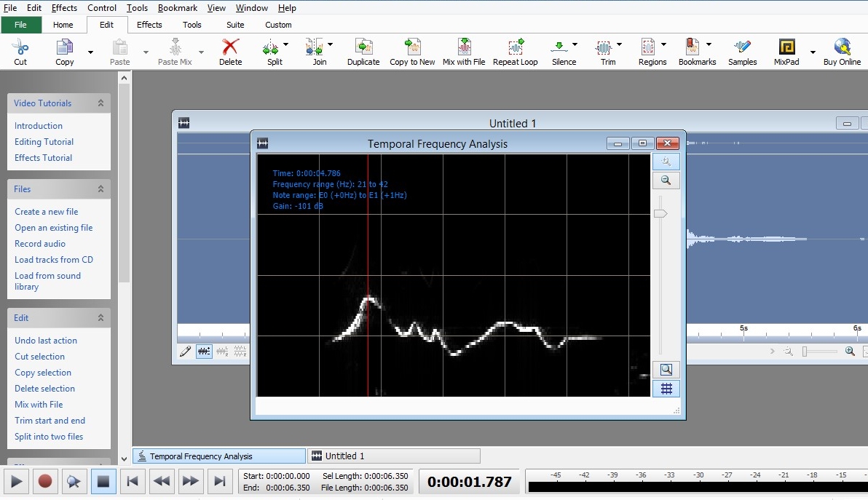
Task: Open the Bookmark menu
Action: (177, 8)
